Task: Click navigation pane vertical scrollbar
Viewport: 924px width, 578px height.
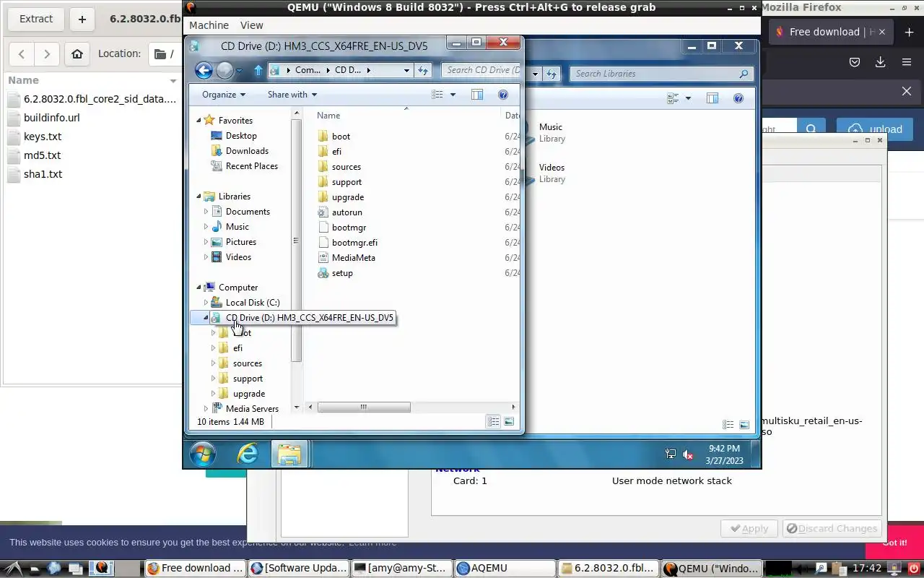Action: [x=296, y=241]
